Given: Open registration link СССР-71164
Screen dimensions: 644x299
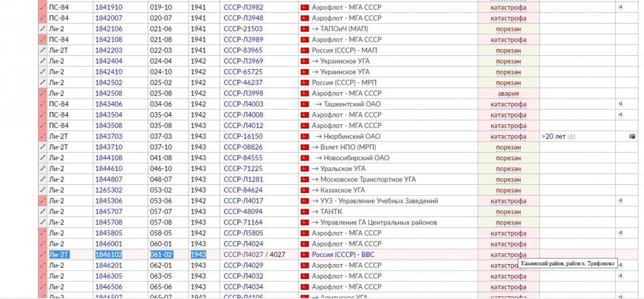Looking at the screenshot, I should click(x=243, y=222).
